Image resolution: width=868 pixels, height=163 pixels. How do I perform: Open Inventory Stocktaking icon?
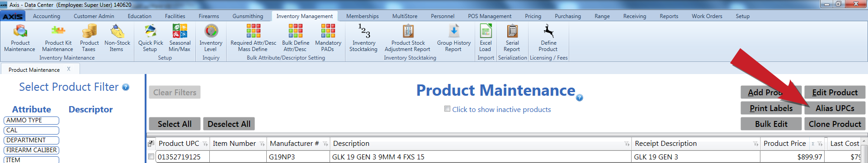pyautogui.click(x=363, y=38)
